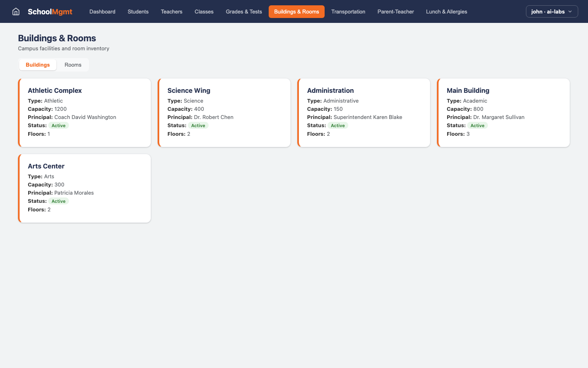Image resolution: width=588 pixels, height=368 pixels.
Task: Select the Buildings tab
Action: pos(38,65)
